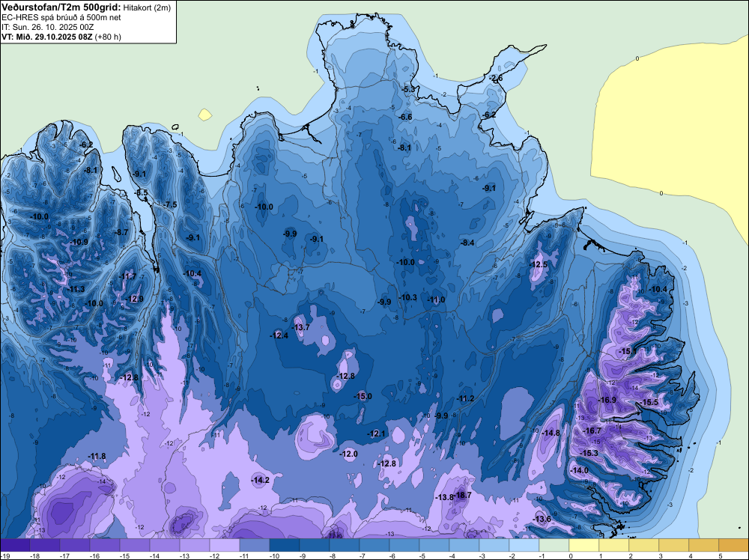Image resolution: width=749 pixels, height=560 pixels.
Task: Click the 0 pale yellow legend swatch
Action: pyautogui.click(x=584, y=545)
